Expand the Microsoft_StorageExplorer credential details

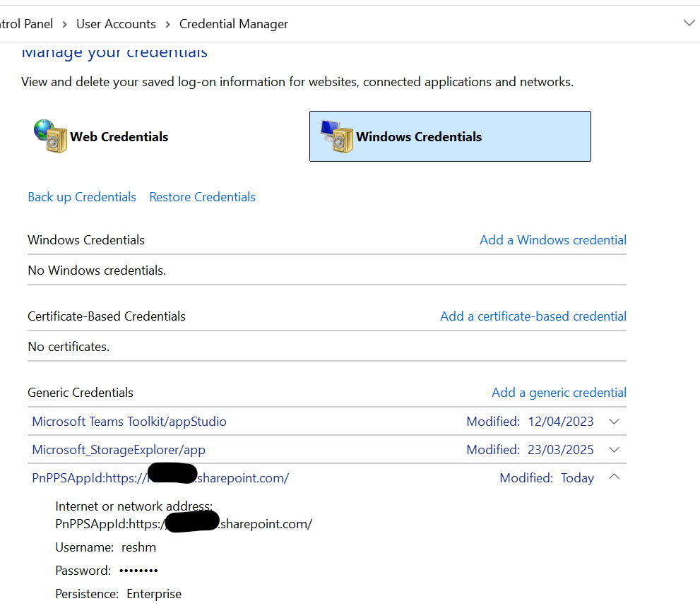pyautogui.click(x=614, y=449)
